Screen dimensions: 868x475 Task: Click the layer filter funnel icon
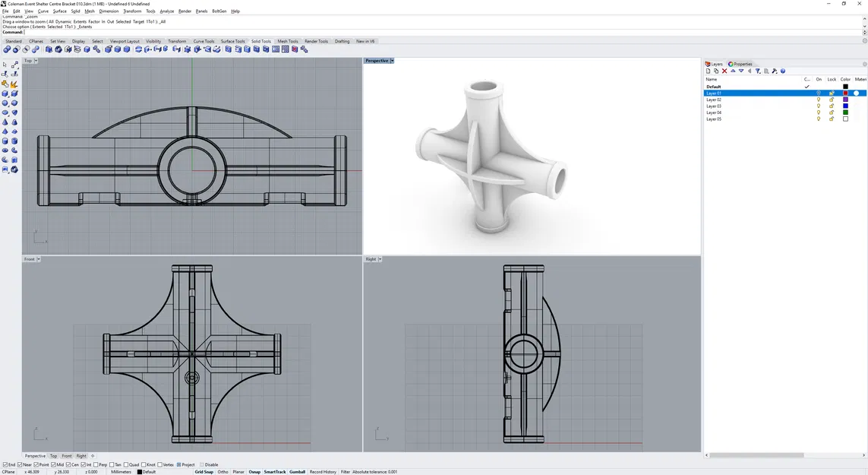(757, 71)
